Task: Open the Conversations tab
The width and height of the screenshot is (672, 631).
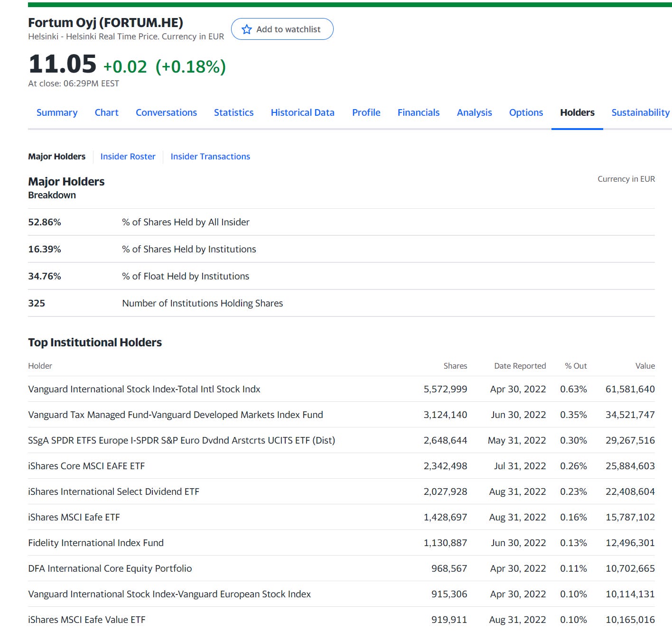Action: [166, 112]
